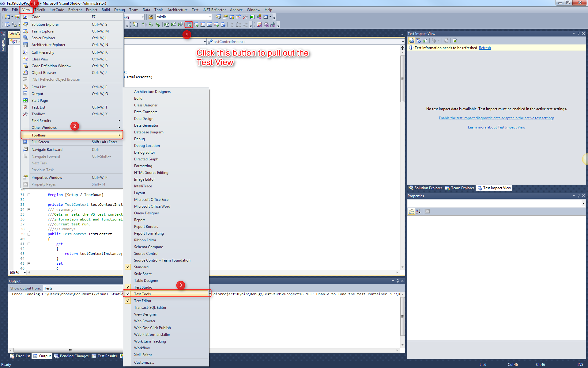Open the Architecture menu

click(177, 10)
